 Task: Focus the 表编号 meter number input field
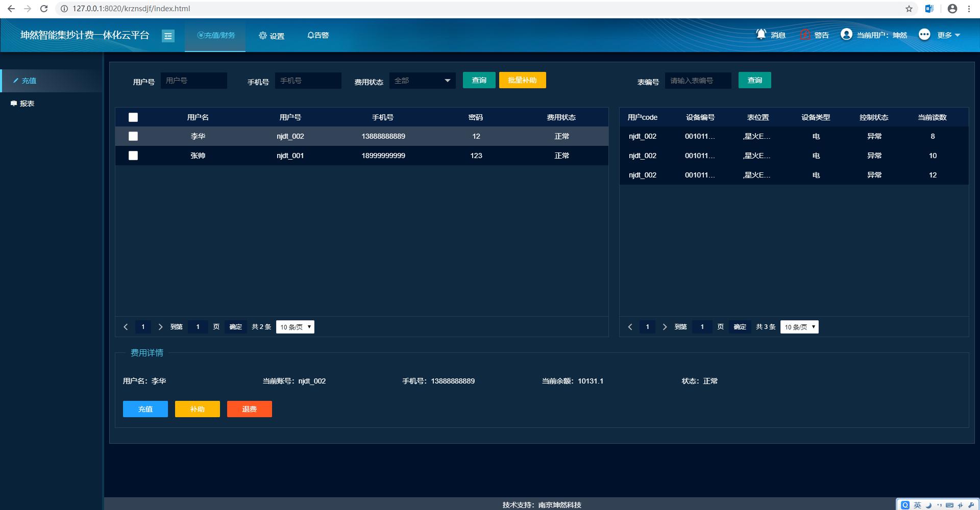tap(698, 81)
